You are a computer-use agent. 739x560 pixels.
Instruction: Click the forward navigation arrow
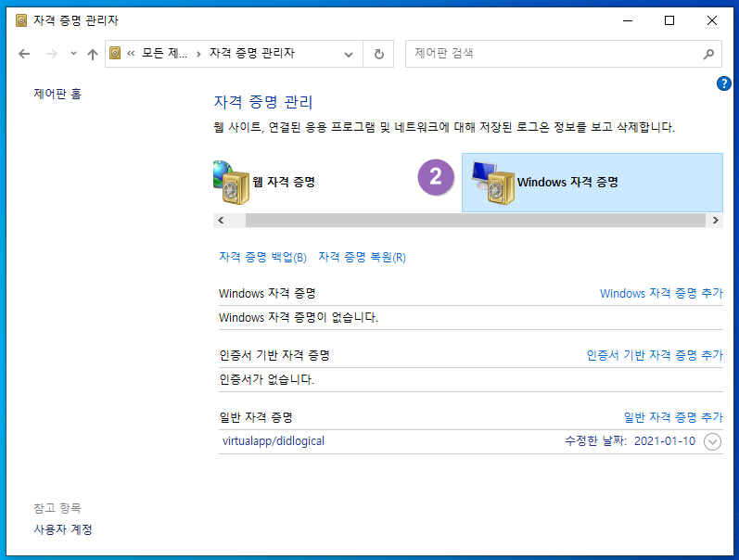(51, 54)
